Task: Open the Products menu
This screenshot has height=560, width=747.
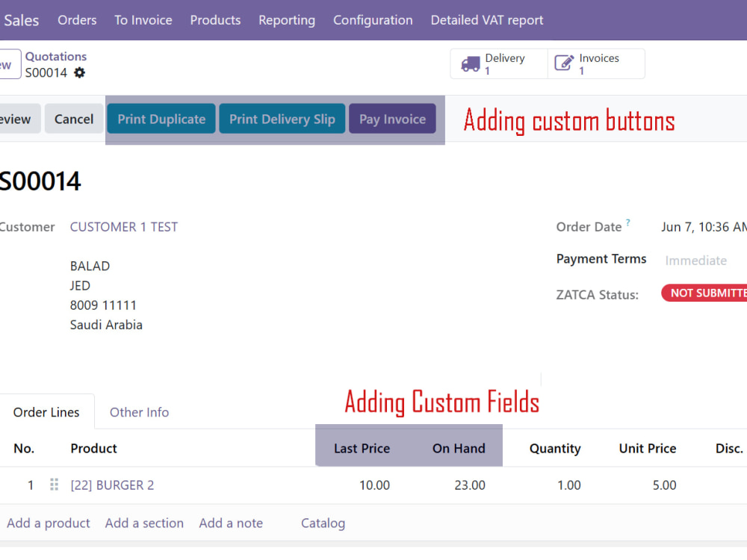Action: (x=215, y=20)
